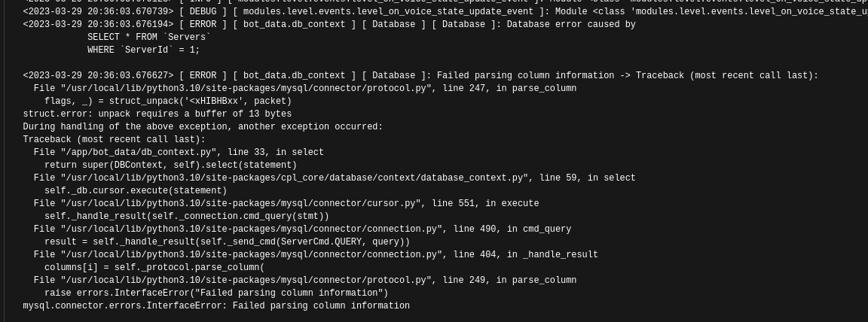Click the "SELECT * FROM `Servers`" query line
The height and width of the screenshot is (322, 868).
click(148, 37)
